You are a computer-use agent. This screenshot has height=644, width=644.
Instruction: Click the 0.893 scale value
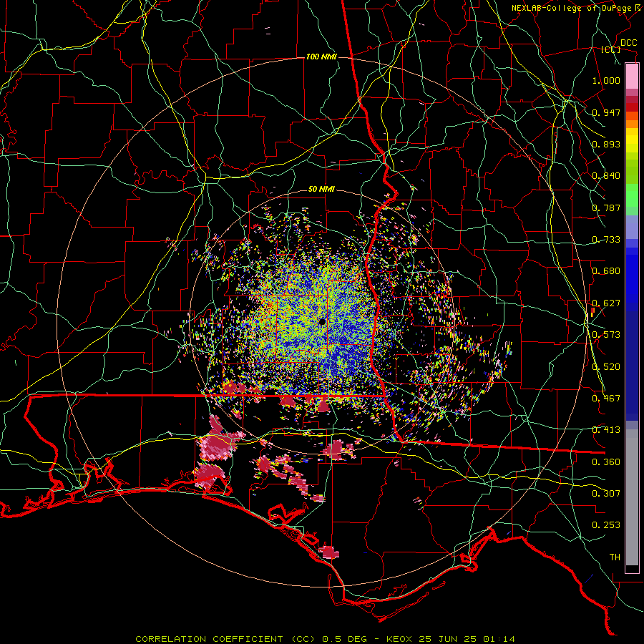(606, 144)
